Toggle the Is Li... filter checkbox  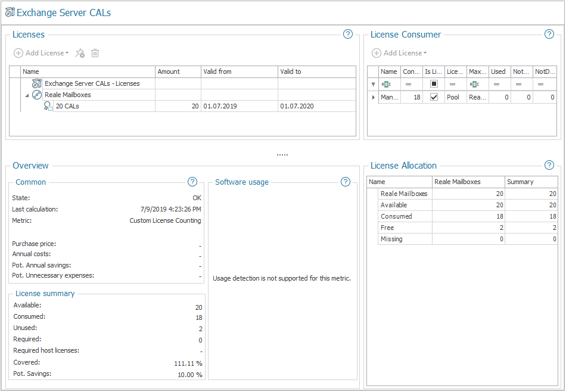(434, 84)
